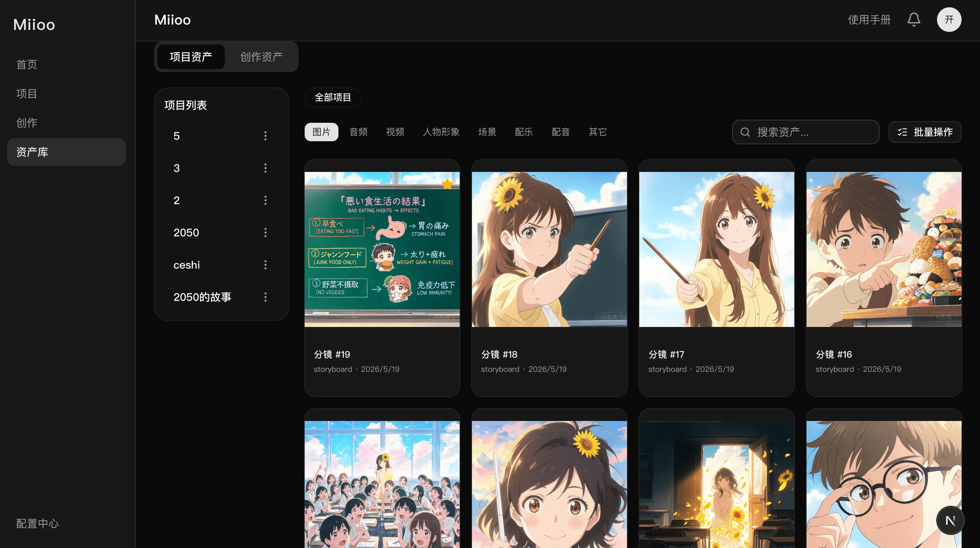The height and width of the screenshot is (548, 980).
Task: Click the star badge on 分镜 #19
Action: pos(447,184)
